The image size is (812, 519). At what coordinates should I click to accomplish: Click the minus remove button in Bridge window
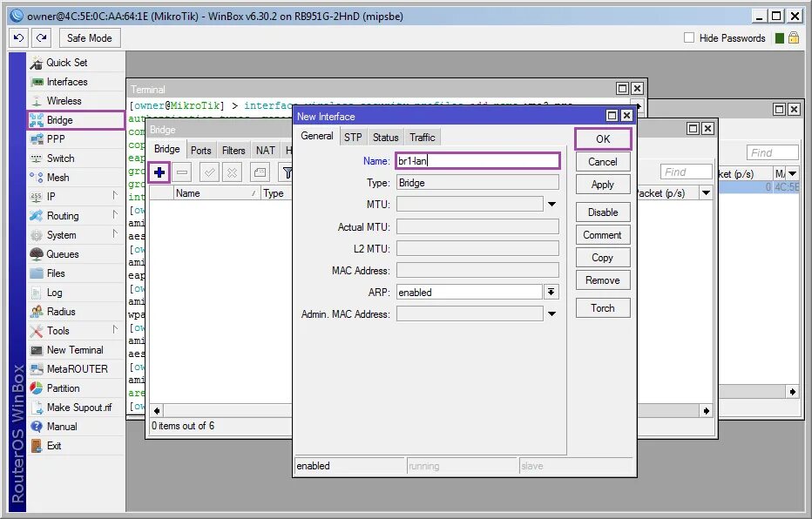[x=182, y=172]
